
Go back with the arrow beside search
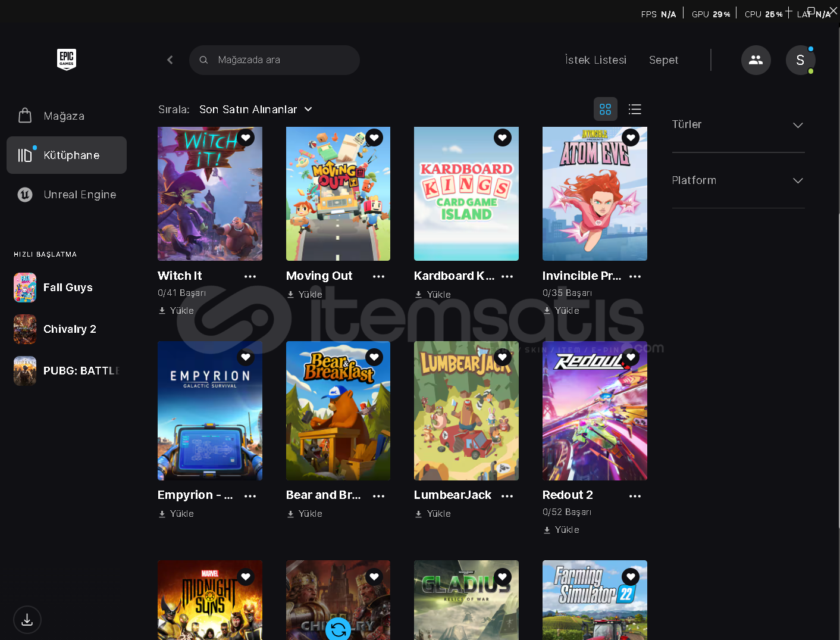click(170, 60)
